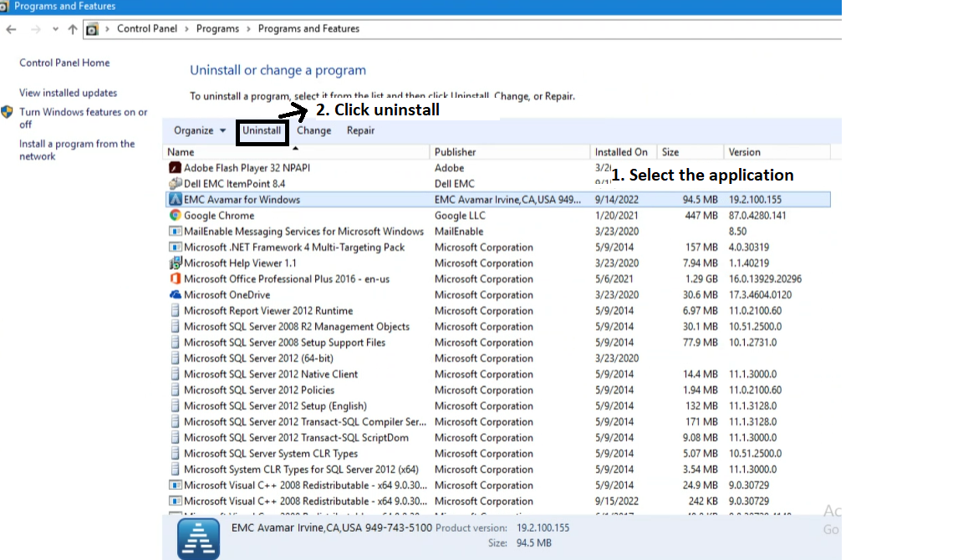Select the Google Chrome icon
The width and height of the screenshot is (963, 560).
coord(174,215)
